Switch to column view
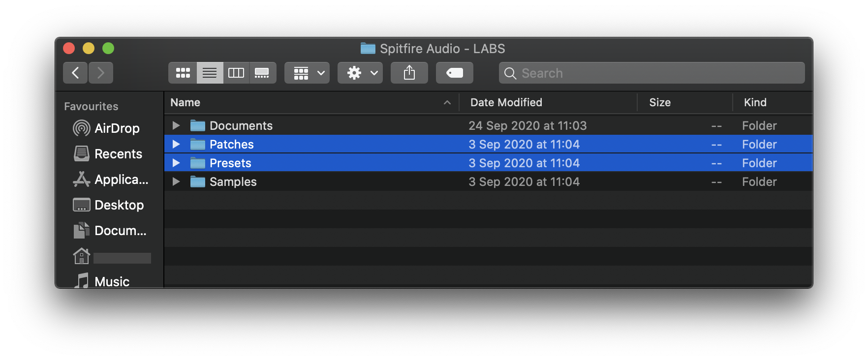Viewport: 868px width, 361px height. pos(236,73)
